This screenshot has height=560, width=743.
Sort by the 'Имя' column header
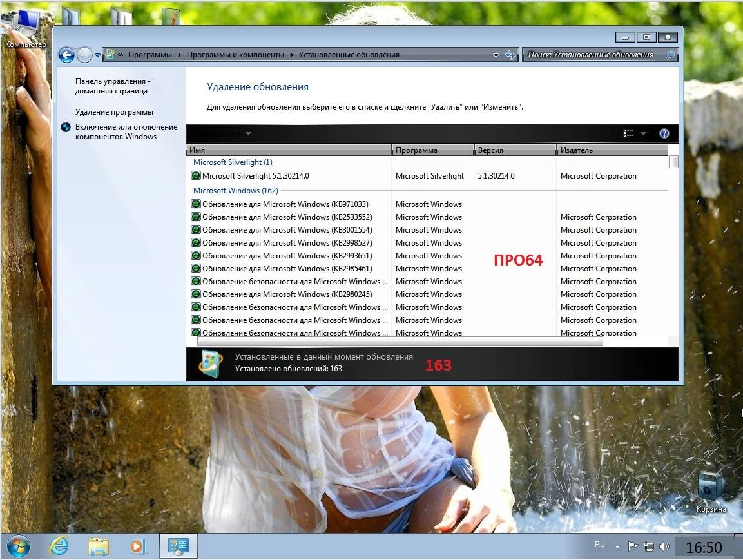[289, 150]
